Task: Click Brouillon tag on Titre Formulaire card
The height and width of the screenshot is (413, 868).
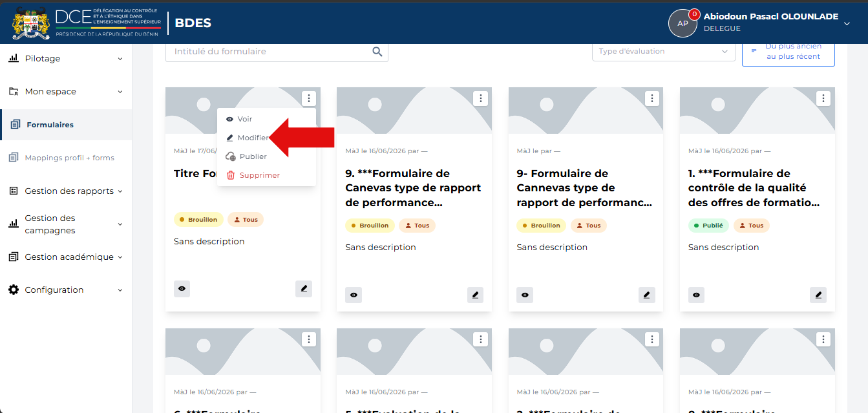Action: coord(198,220)
